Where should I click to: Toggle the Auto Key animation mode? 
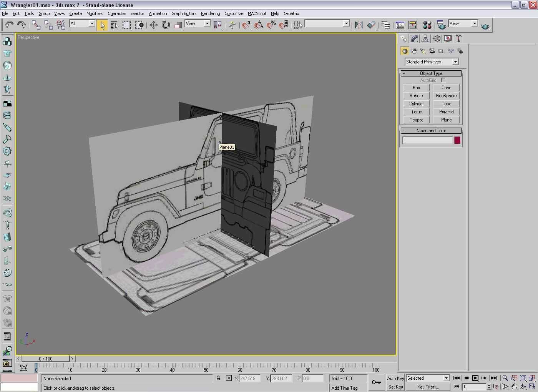click(x=395, y=379)
